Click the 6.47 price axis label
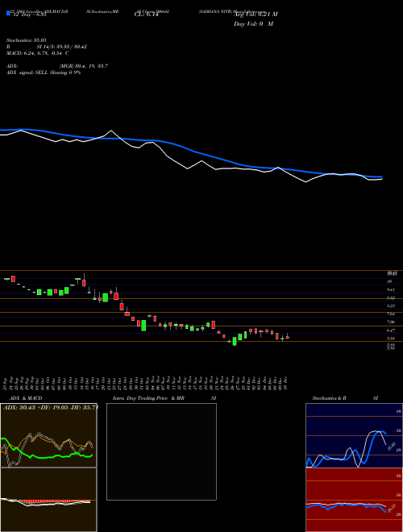The image size is (403, 532). pyautogui.click(x=391, y=330)
